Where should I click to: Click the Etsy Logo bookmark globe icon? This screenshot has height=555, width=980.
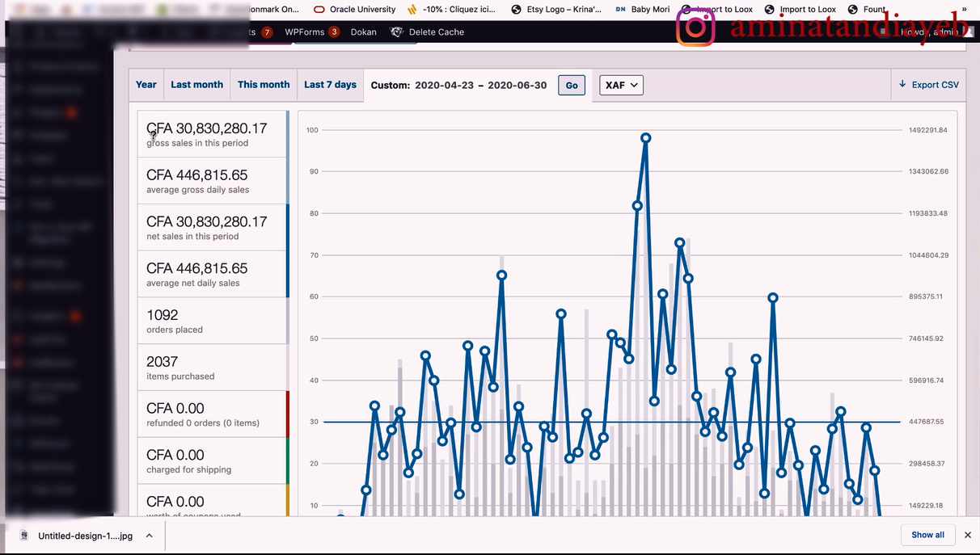point(516,10)
